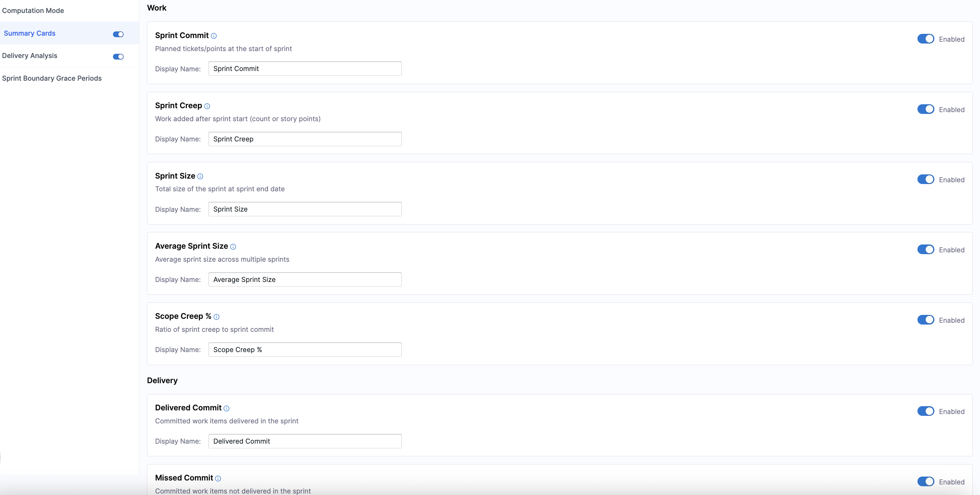This screenshot has height=495, width=980.
Task: Turn off the Sprint Creep toggle
Action: click(x=925, y=109)
